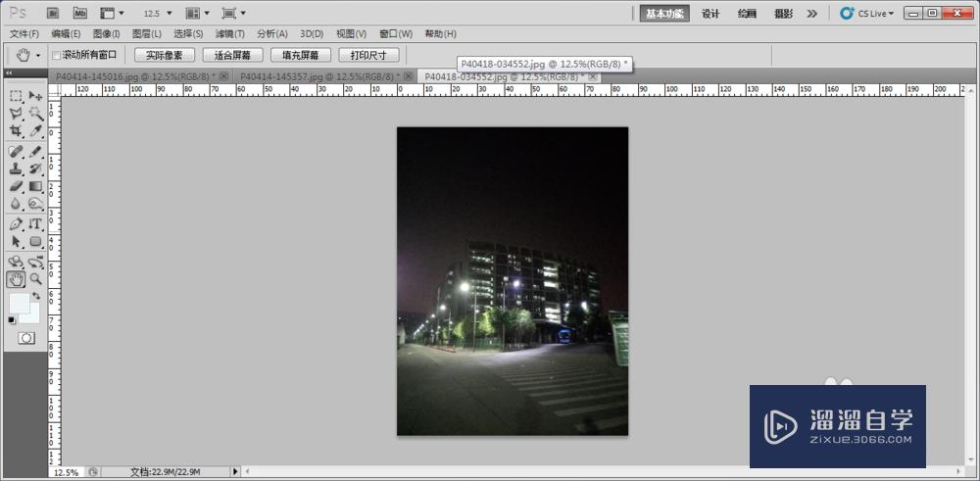
Task: Open the foreground color swatch
Action: (x=18, y=304)
